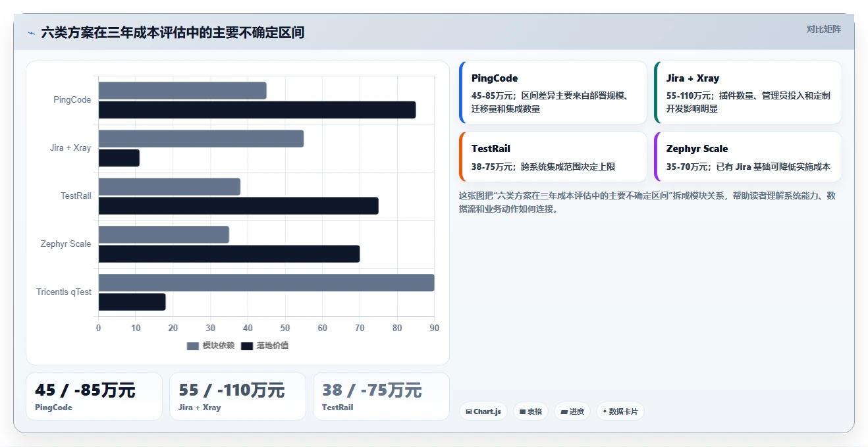Click the Tricentis qTest y-axis label
The width and height of the screenshot is (868, 447).
pos(64,292)
